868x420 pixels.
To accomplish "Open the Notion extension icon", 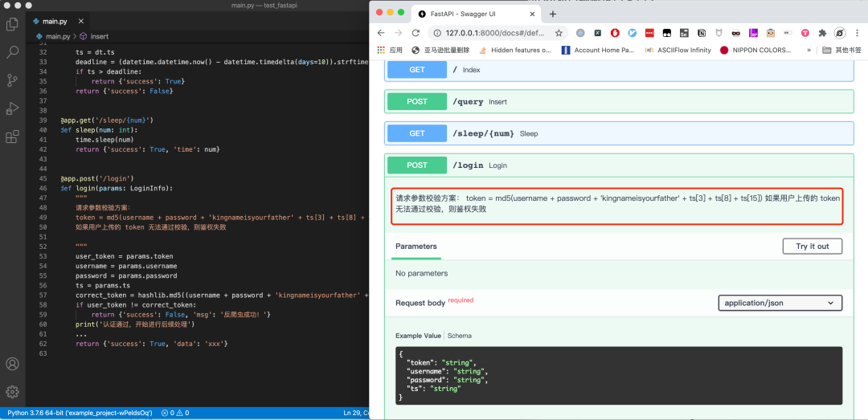I will [702, 33].
